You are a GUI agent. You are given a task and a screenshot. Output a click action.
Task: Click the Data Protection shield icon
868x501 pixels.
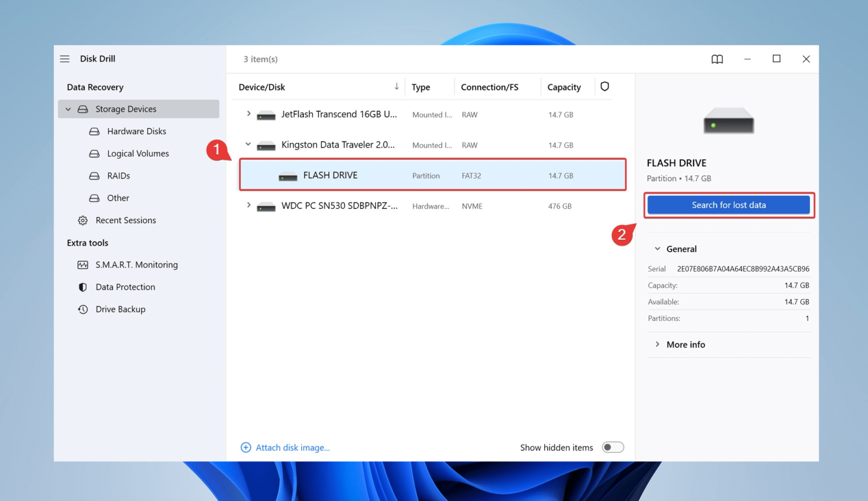tap(82, 287)
